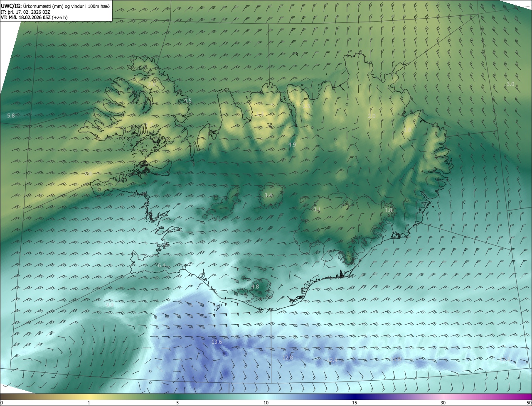Click the 9.9 precipitation value on the map
This screenshot has width=532, height=406.
coord(110,305)
